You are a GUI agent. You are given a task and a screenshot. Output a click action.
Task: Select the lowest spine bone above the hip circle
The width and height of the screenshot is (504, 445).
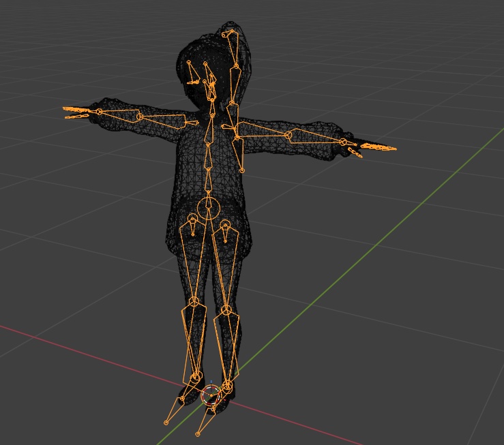point(208,180)
